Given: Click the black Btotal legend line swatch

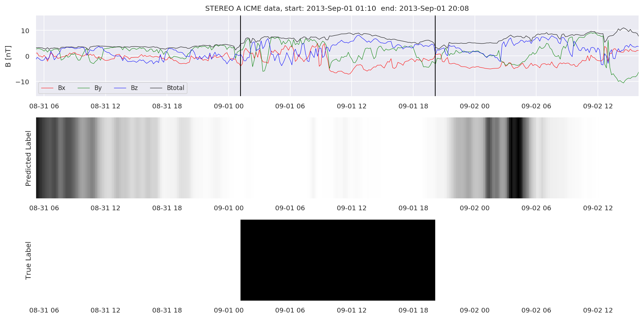Looking at the screenshot, I should 156,88.
